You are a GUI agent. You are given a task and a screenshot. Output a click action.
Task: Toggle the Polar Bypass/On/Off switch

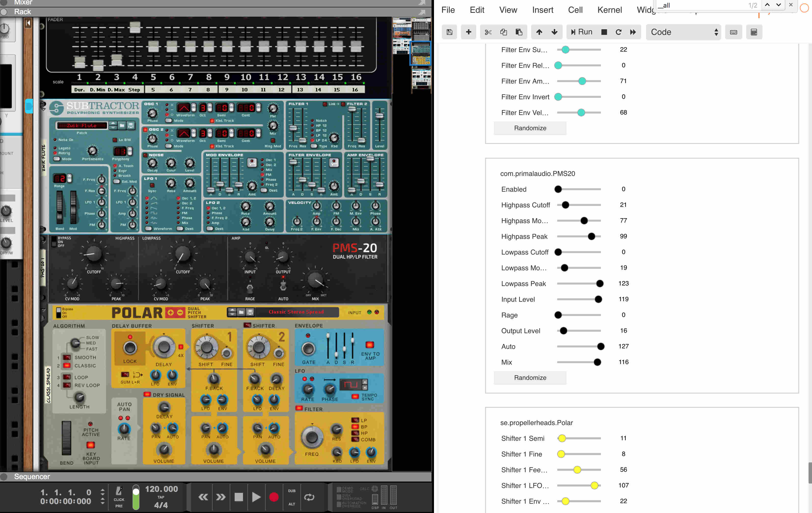click(x=58, y=313)
